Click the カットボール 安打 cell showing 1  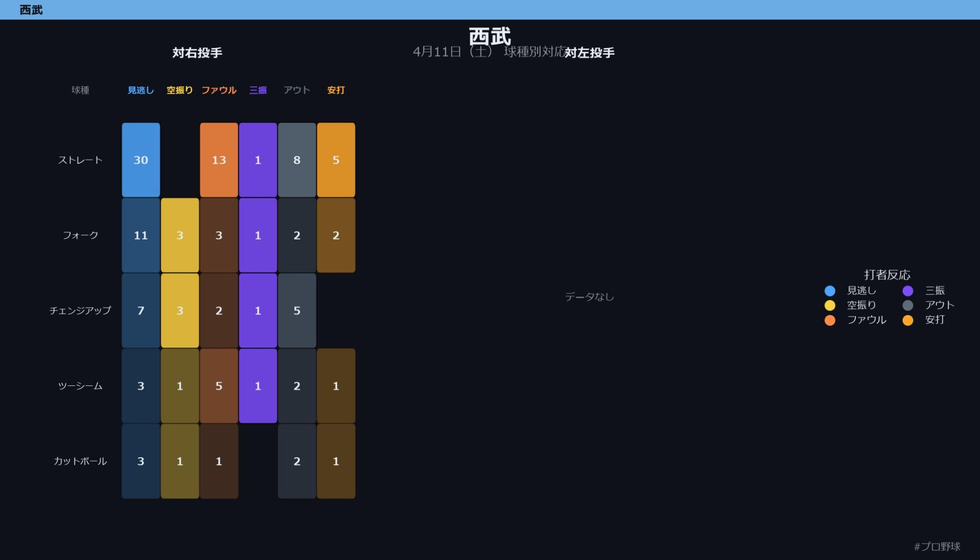(336, 461)
